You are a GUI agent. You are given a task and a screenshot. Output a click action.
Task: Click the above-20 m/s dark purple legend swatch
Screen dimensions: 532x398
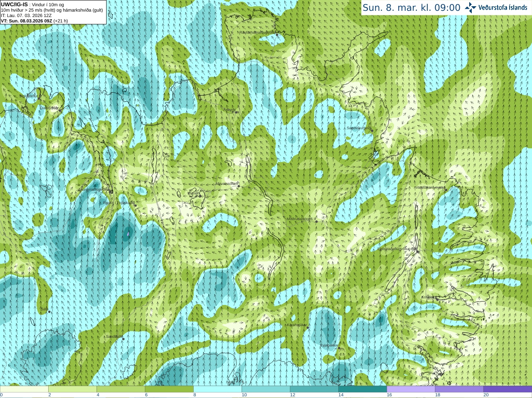pos(508,389)
